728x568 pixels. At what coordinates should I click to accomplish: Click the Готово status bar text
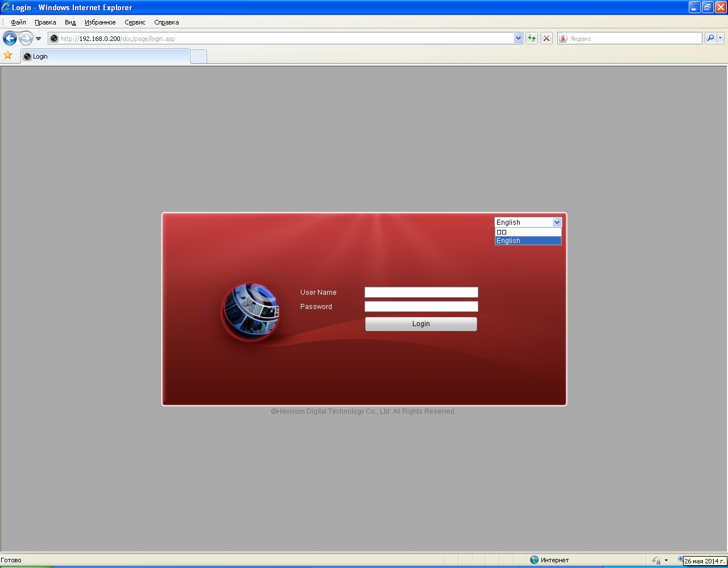pyautogui.click(x=11, y=560)
